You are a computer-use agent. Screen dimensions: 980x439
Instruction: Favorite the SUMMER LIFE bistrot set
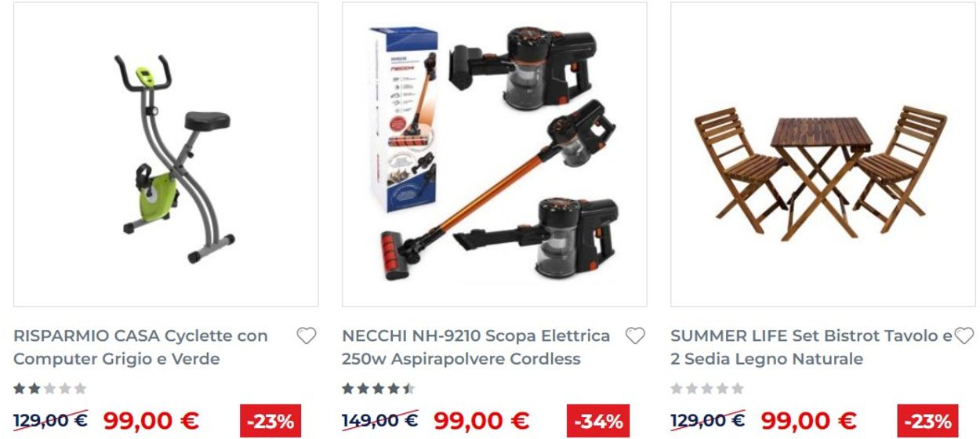click(x=964, y=336)
